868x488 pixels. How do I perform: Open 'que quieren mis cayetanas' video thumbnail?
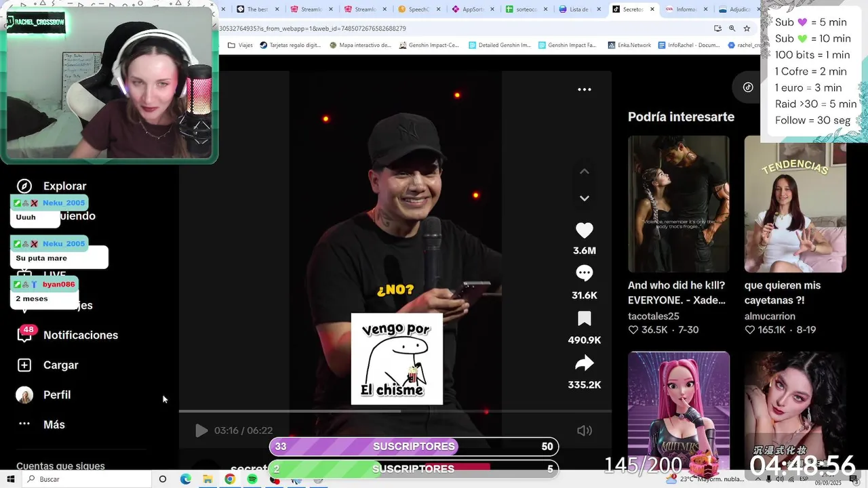(795, 204)
